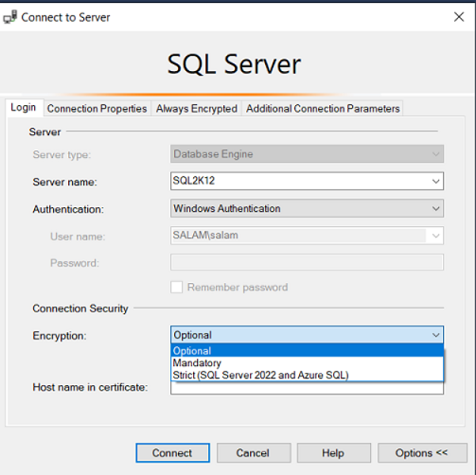Image resolution: width=476 pixels, height=475 pixels.
Task: Pick Strict (SQL Server 2022 and Azure SQL)
Action: pyautogui.click(x=307, y=375)
